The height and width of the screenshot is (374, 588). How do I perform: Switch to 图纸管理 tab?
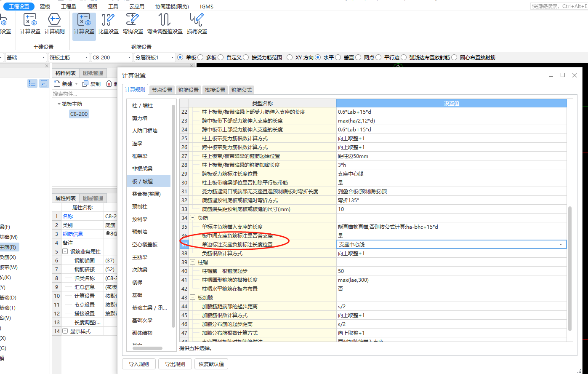pyautogui.click(x=93, y=73)
